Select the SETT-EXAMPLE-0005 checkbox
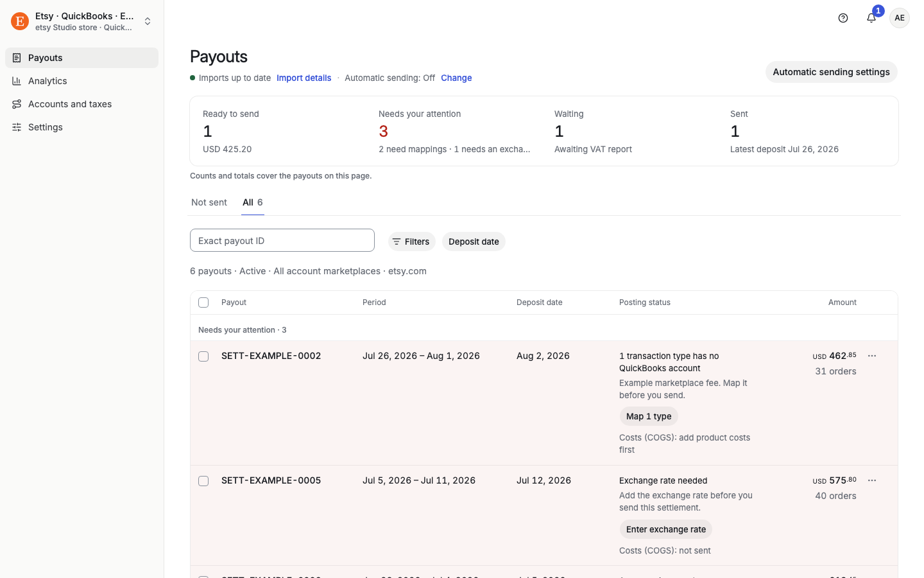Image resolution: width=924 pixels, height=578 pixels. click(x=203, y=481)
